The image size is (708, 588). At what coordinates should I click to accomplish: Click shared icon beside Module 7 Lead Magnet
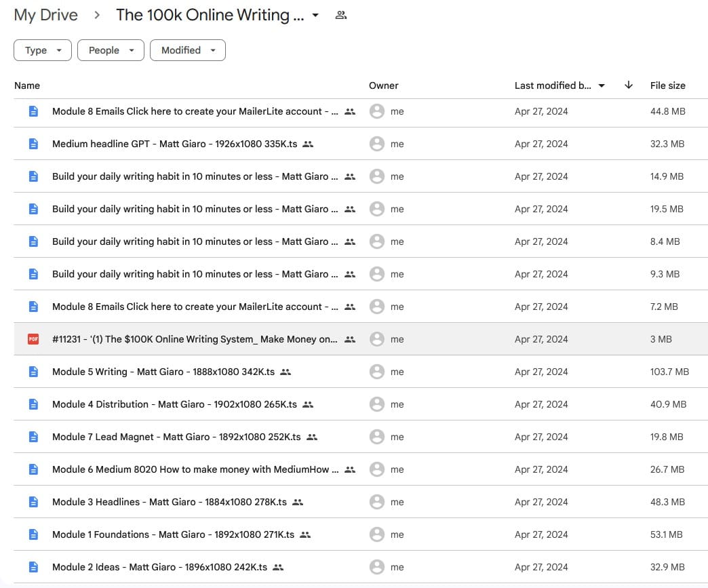312,437
